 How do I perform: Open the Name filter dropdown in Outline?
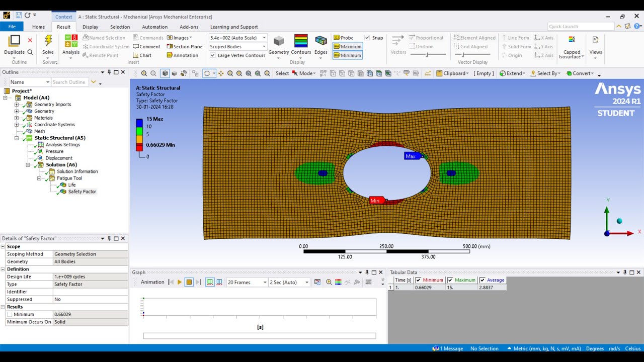coord(48,82)
